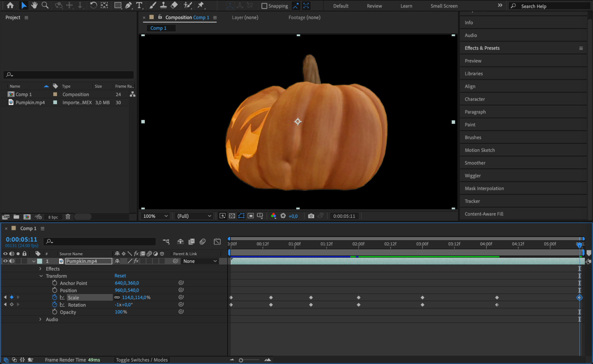This screenshot has height=364, width=593.
Task: Toggle transparency grid in viewer
Action: pos(232,216)
